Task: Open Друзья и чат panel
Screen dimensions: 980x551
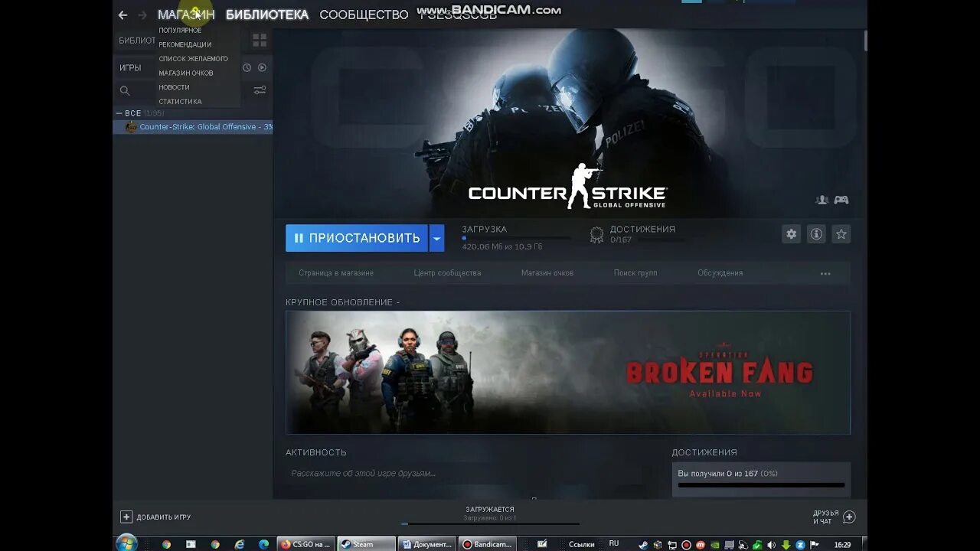Action: click(834, 517)
